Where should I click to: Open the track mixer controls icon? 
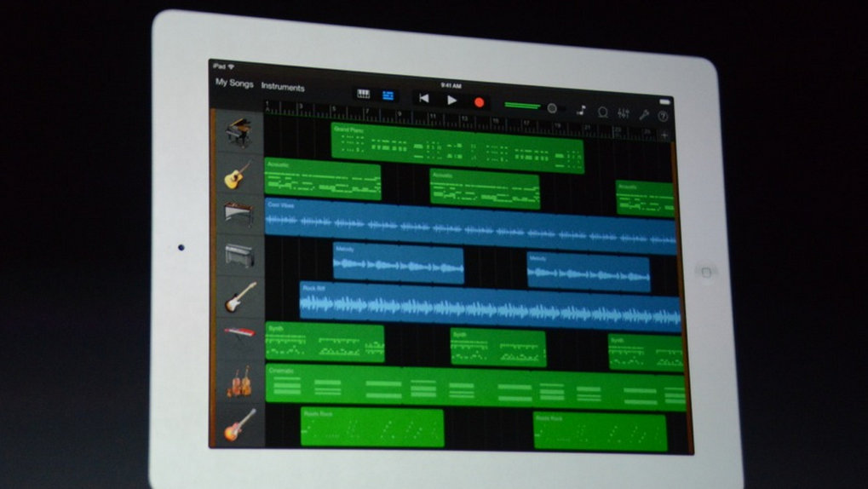click(623, 113)
